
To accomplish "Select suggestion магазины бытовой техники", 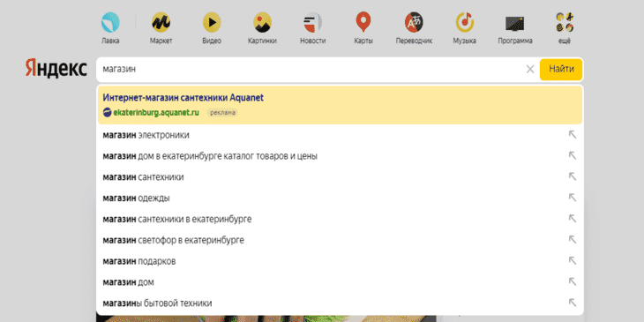I will pos(340,303).
